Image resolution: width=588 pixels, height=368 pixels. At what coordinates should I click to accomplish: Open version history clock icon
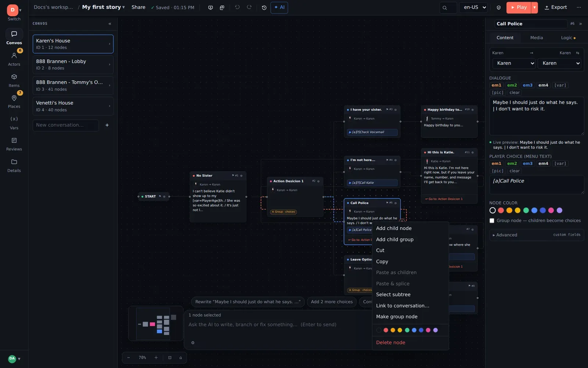[x=264, y=7]
